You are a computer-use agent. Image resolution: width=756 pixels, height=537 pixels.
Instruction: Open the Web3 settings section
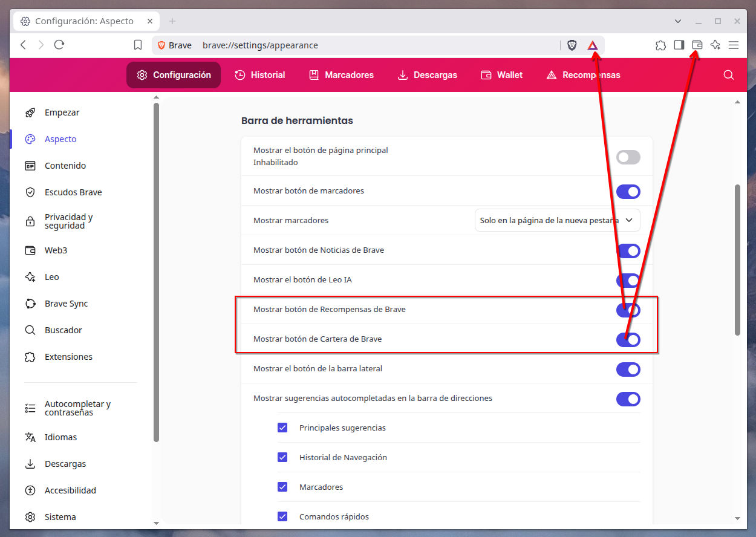pos(56,250)
